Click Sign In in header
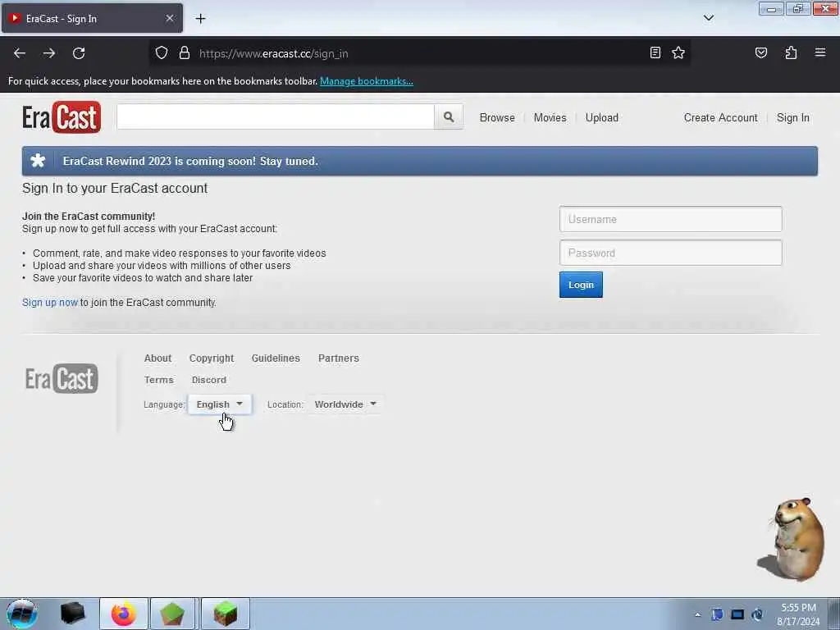 tap(793, 117)
